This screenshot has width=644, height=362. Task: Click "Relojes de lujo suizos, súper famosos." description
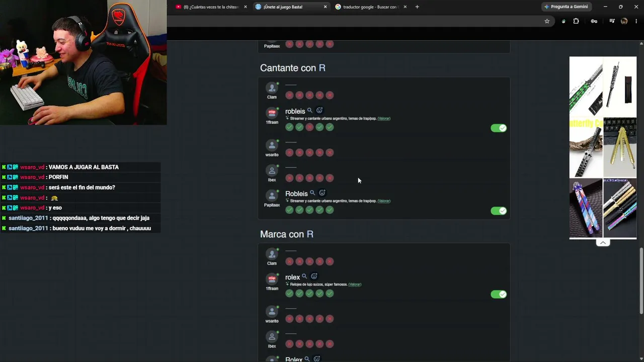pyautogui.click(x=318, y=285)
